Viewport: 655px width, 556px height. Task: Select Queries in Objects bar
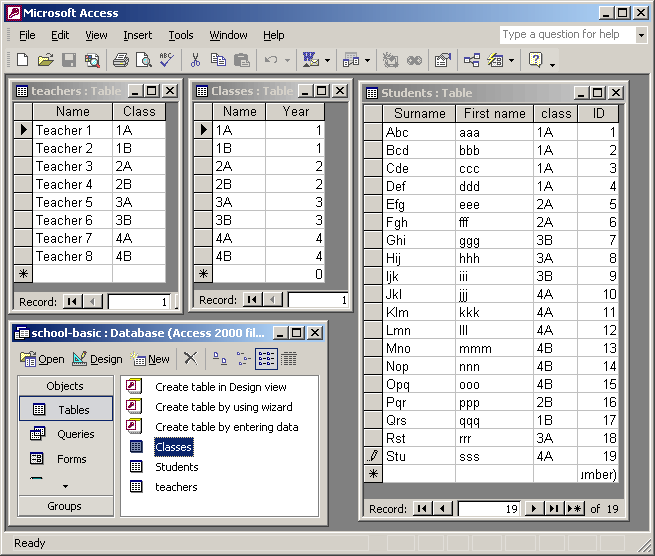coord(66,434)
